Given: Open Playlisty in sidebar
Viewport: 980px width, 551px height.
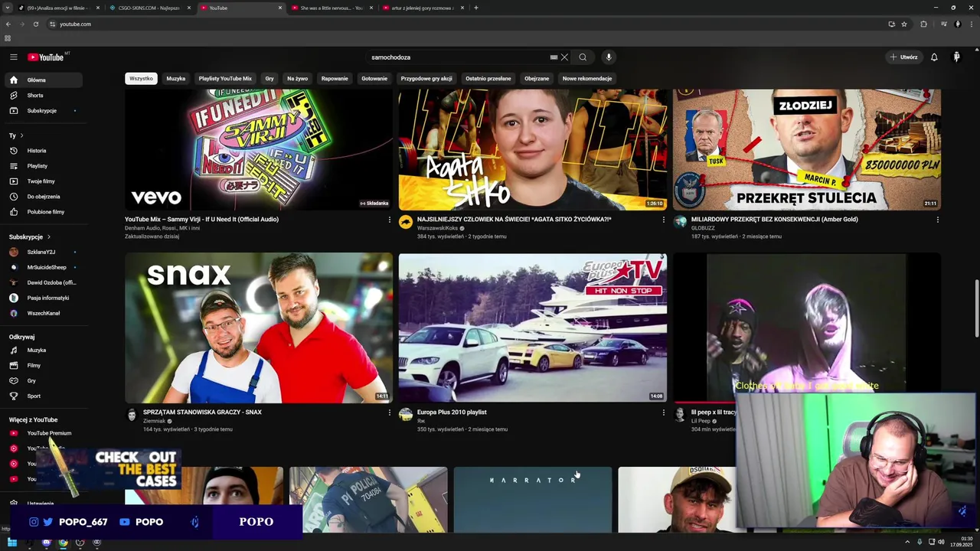Looking at the screenshot, I should coord(43,166).
